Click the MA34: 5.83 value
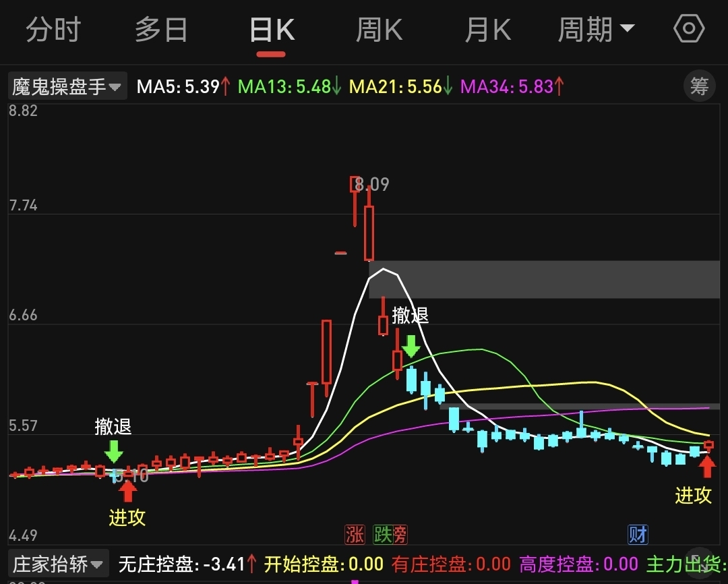Image resolution: width=728 pixels, height=584 pixels. tap(512, 86)
